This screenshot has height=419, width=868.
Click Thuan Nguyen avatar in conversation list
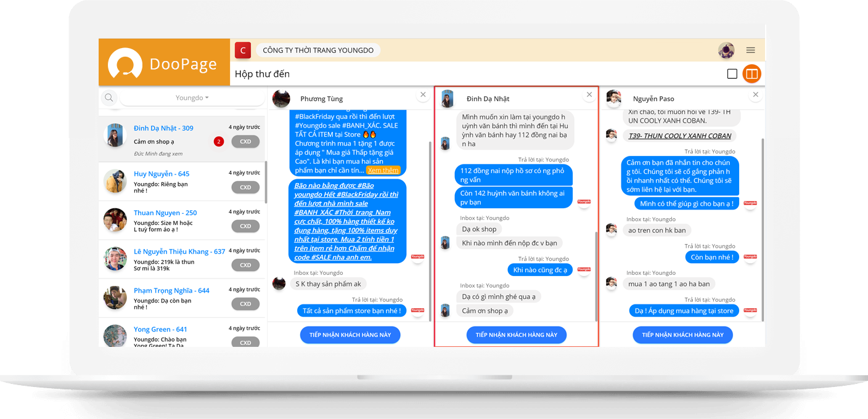(x=115, y=220)
